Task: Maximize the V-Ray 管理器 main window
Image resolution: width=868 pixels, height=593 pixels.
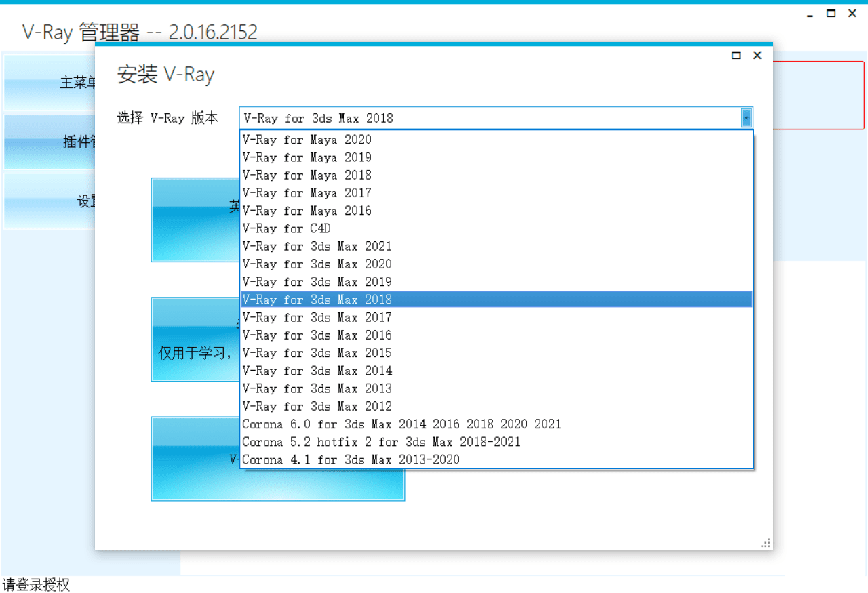Action: click(831, 13)
